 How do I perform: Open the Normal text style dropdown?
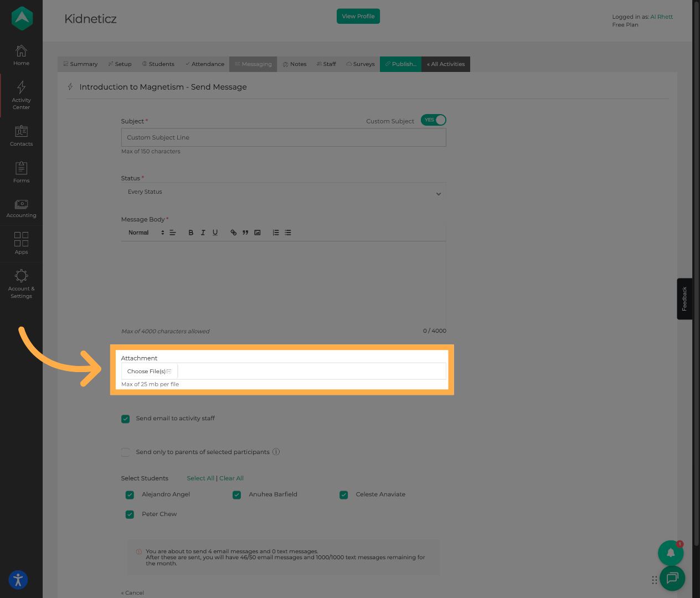146,233
